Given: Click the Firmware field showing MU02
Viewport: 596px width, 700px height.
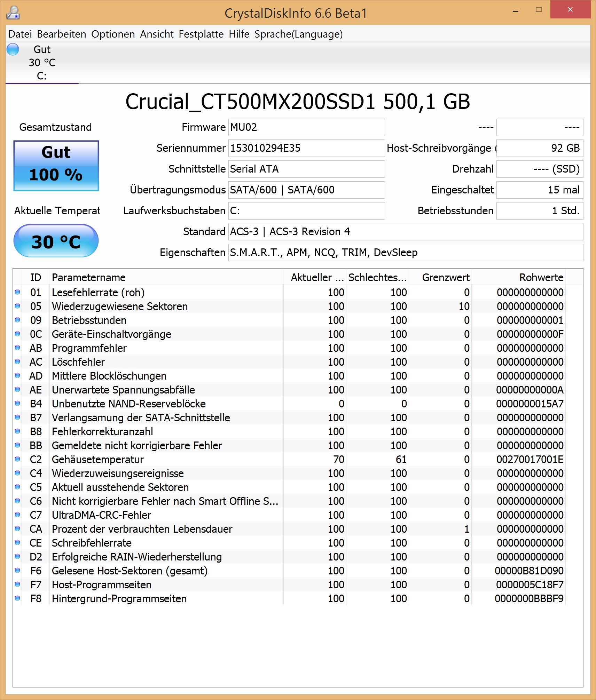Looking at the screenshot, I should click(306, 127).
